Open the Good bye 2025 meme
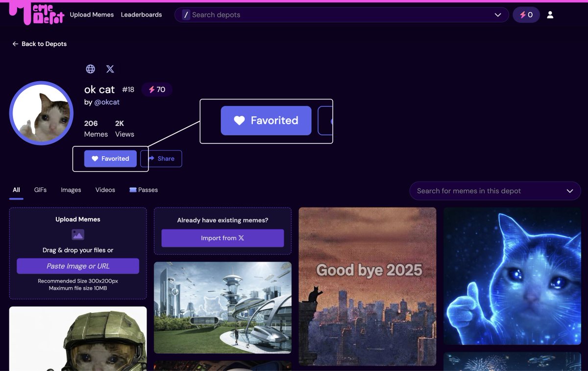The height and width of the screenshot is (371, 588). pyautogui.click(x=367, y=286)
